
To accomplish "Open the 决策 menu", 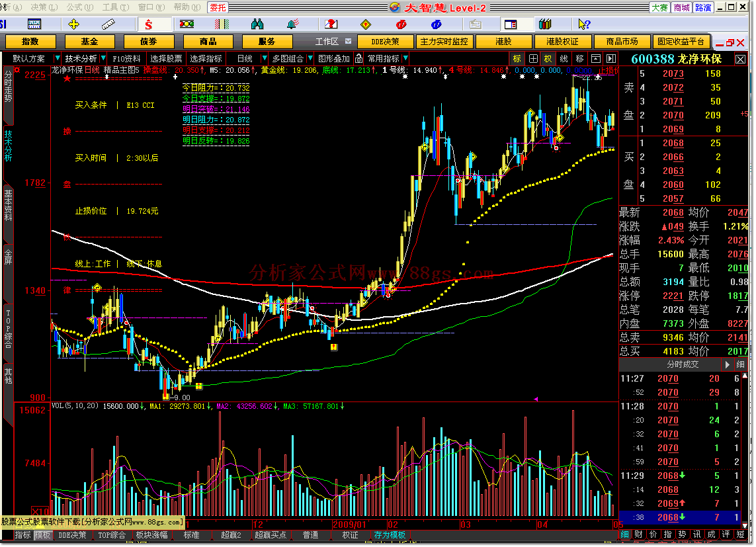I will (44, 7).
